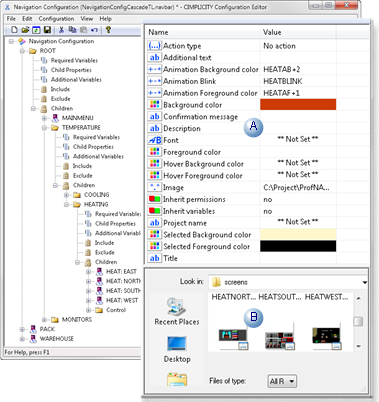This screenshot has width=379, height=402.
Task: Open the View menu
Action: (87, 19)
